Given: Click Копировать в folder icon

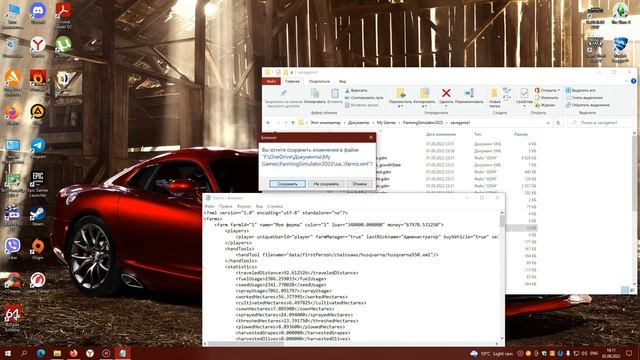Looking at the screenshot, I should tap(424, 93).
